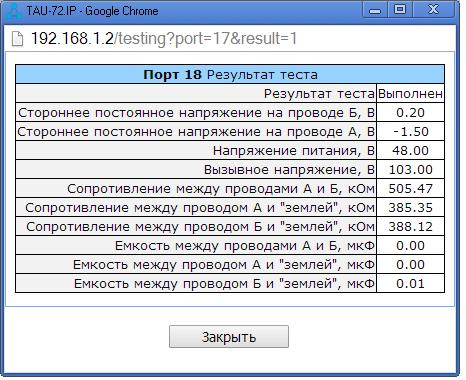This screenshot has width=466, height=380.
Task: Click "Стороннее постоянное напряжение на проводе Б, В"
Action: (x=196, y=113)
